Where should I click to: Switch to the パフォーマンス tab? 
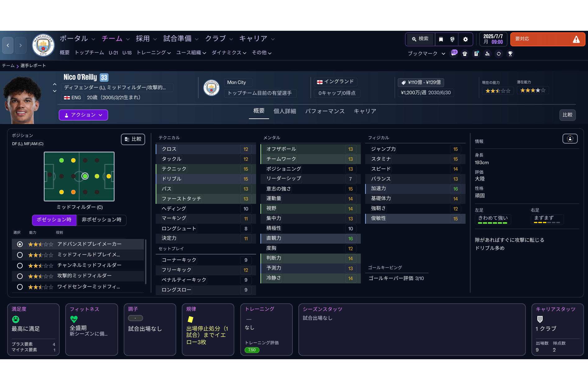pos(325,111)
